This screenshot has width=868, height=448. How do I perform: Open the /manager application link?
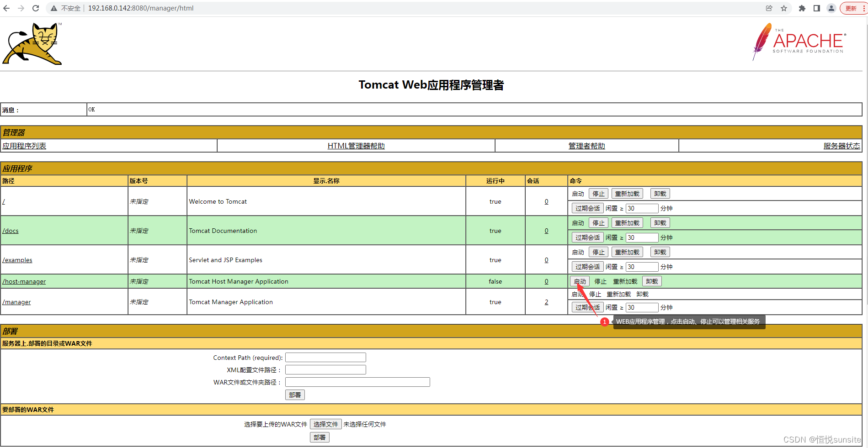pyautogui.click(x=16, y=302)
